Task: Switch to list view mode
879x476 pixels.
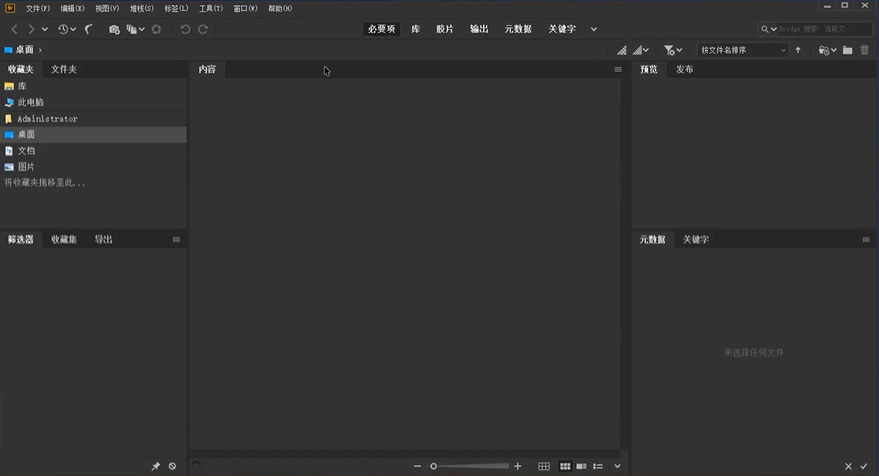Action: click(598, 467)
